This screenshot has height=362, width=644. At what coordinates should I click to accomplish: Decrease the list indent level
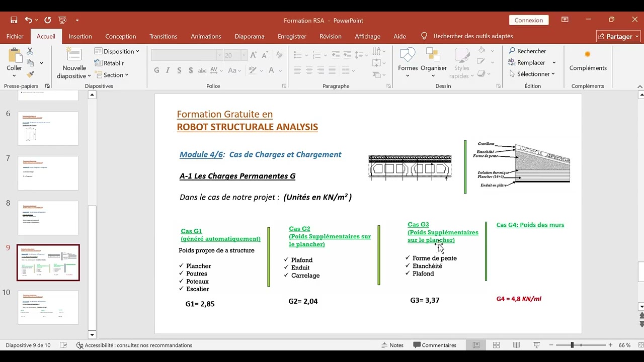[337, 55]
